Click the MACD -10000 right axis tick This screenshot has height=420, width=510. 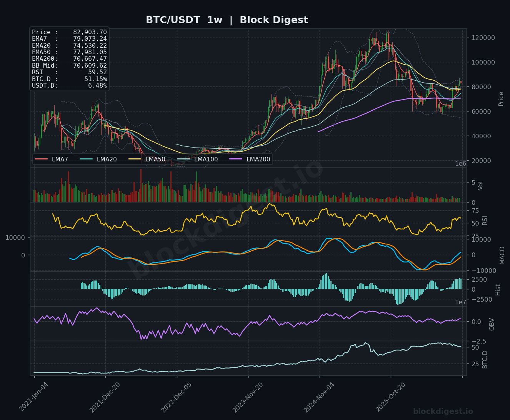pyautogui.click(x=483, y=271)
